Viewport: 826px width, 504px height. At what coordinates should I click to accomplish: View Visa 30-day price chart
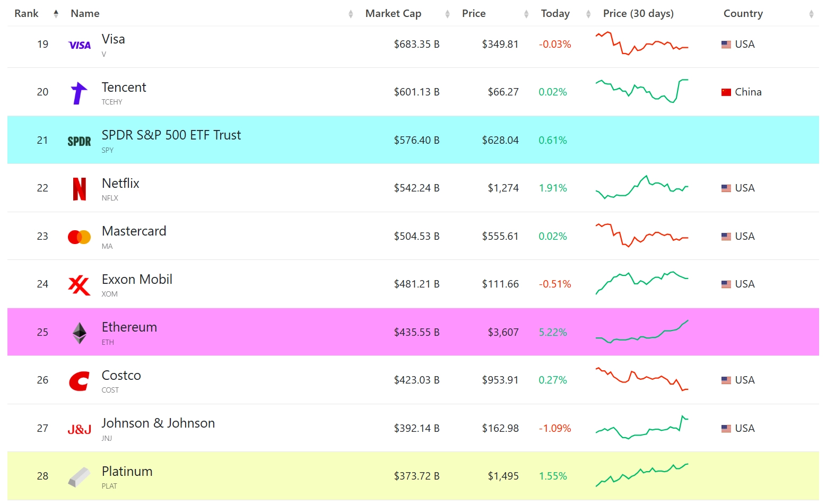[642, 44]
